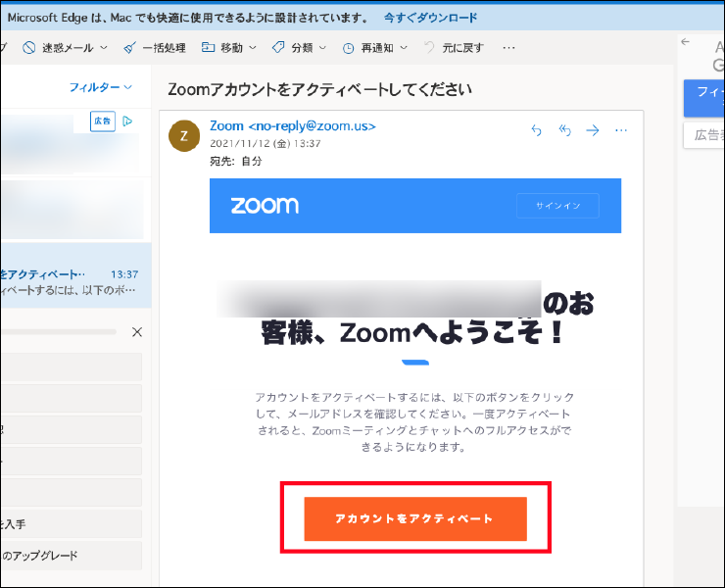This screenshot has width=725, height=588.
Task: Click the ad choices play icon
Action: [127, 122]
